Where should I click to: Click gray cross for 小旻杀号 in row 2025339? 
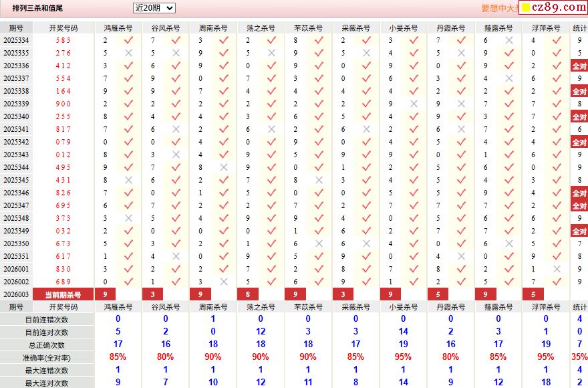coord(414,104)
